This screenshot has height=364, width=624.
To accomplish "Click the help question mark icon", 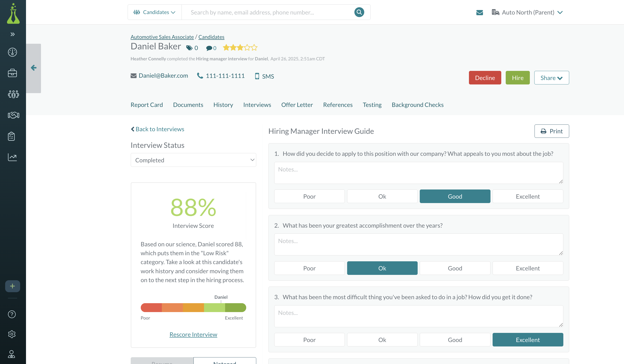I will tap(12, 314).
